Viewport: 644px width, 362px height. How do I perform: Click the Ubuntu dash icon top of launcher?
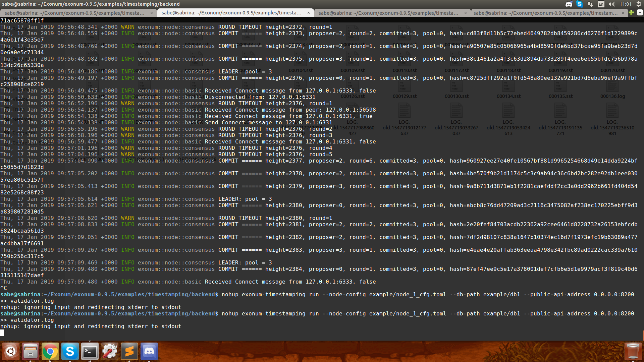11,351
